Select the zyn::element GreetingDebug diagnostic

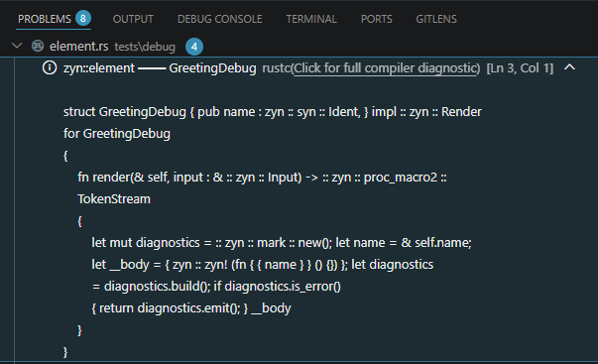click(160, 67)
